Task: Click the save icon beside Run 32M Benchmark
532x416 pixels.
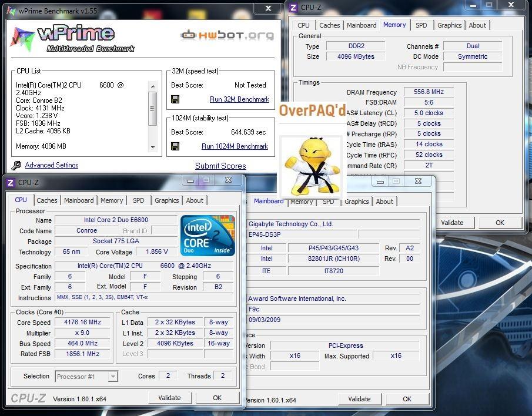Action: click(x=175, y=99)
